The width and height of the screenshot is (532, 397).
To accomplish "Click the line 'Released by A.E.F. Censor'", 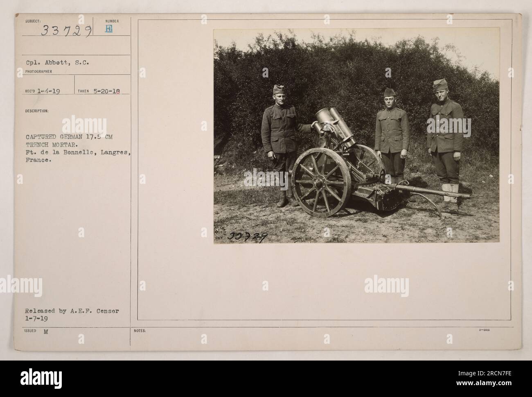I will pos(72,311).
